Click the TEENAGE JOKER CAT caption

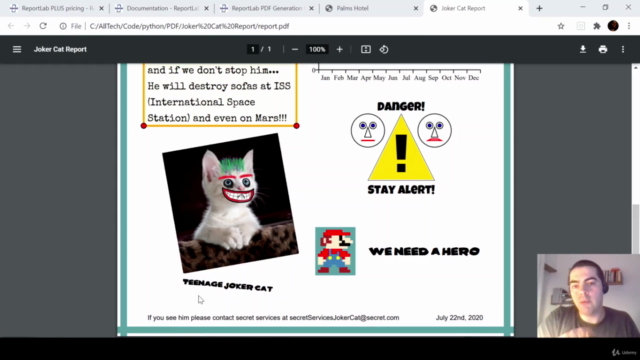click(228, 285)
